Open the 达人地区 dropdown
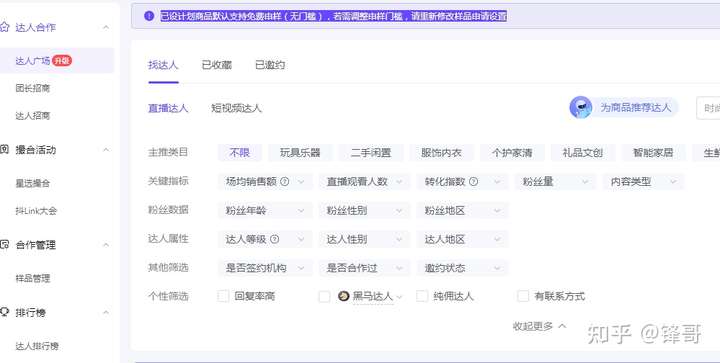The image size is (720, 363). 462,239
